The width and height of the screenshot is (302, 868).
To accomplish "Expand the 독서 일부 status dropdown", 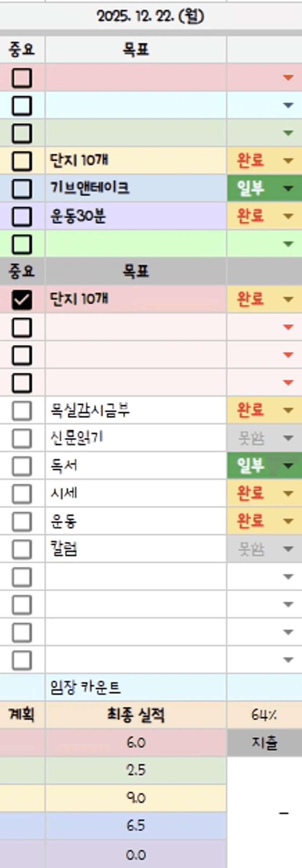I will click(288, 466).
